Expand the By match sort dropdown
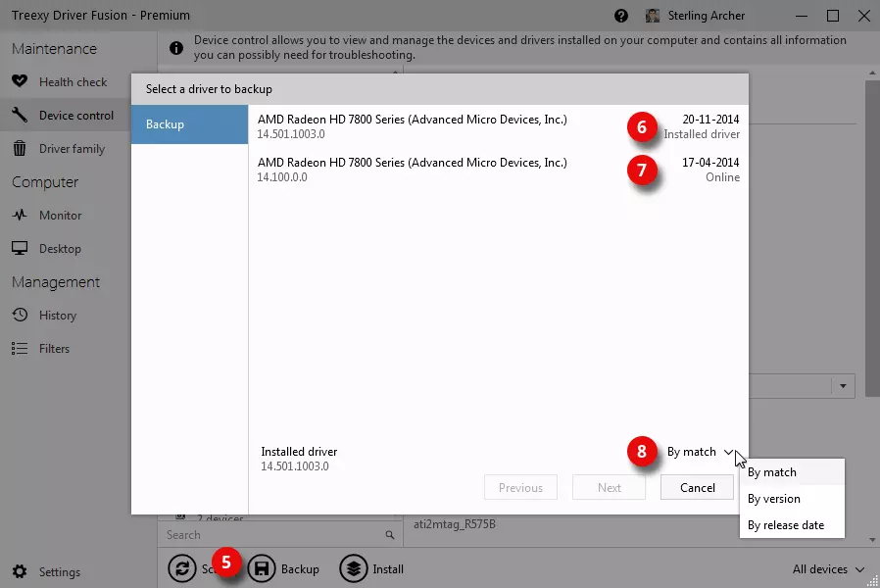 (700, 452)
